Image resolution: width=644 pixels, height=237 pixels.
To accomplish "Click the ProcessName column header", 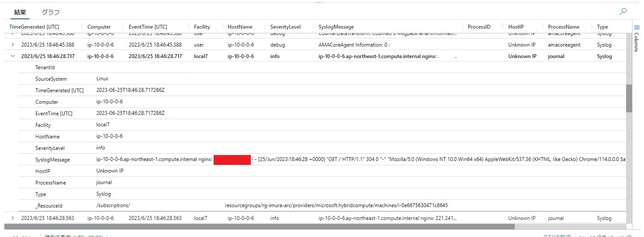I will 563,26.
